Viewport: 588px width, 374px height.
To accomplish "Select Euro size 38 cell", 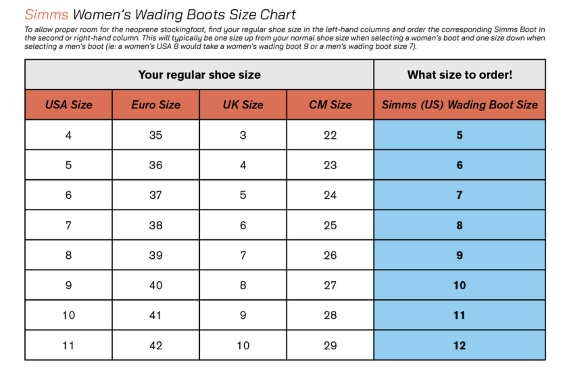I will tap(156, 225).
